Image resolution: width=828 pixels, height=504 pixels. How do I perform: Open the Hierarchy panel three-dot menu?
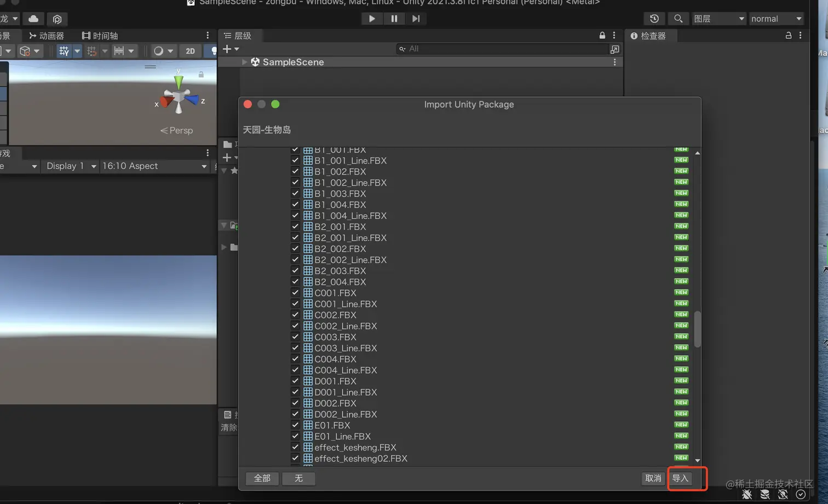click(614, 36)
